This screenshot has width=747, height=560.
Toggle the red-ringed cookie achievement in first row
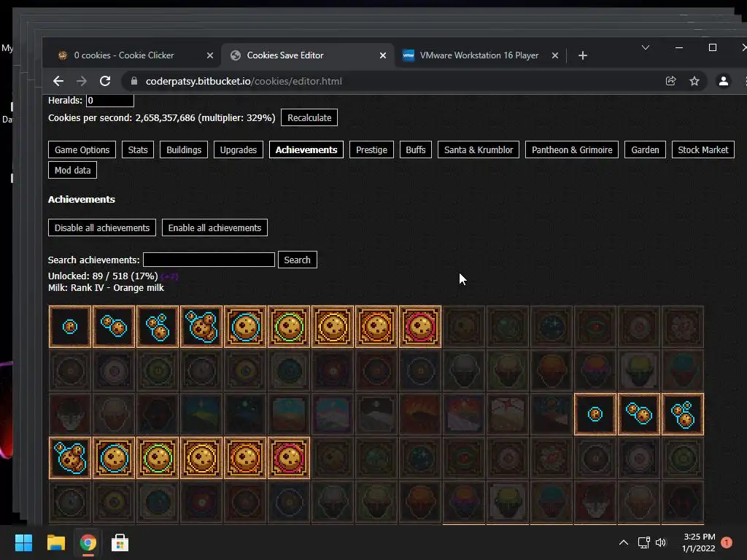[420, 327]
